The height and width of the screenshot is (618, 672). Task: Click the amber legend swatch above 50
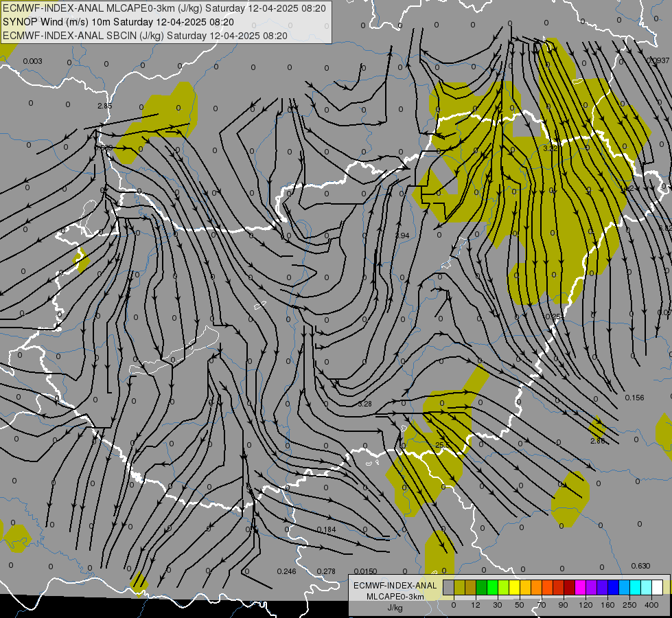[525, 587]
